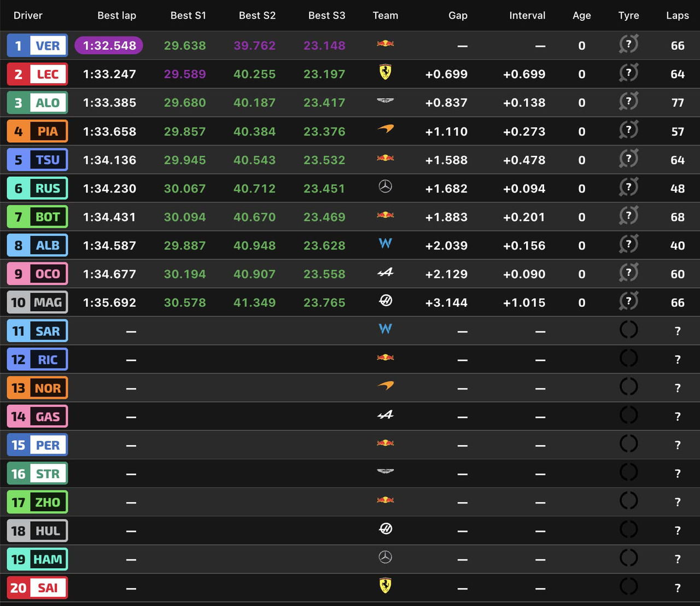Select the 8 ALB driver badge

click(x=37, y=245)
